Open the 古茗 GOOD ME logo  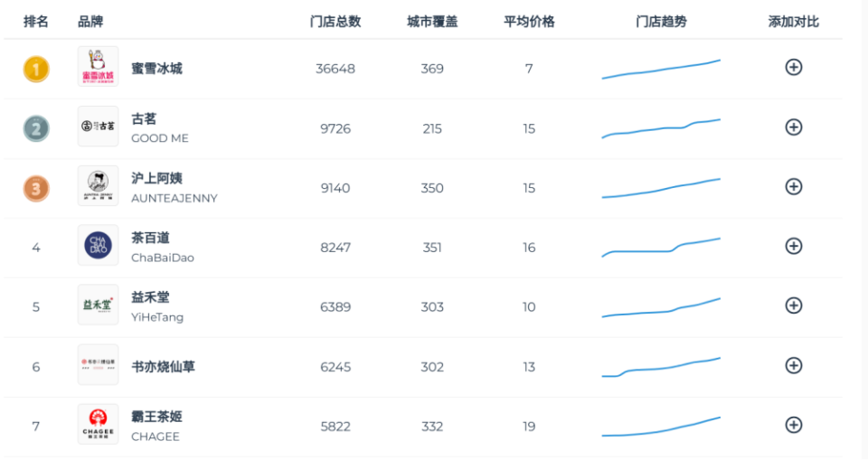[x=98, y=127]
